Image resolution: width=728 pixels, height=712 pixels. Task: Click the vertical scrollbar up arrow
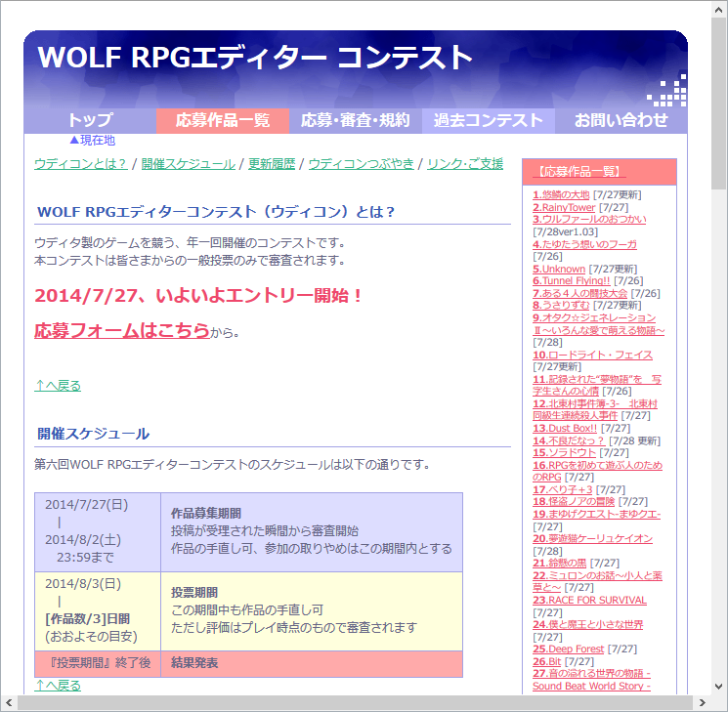coord(718,10)
